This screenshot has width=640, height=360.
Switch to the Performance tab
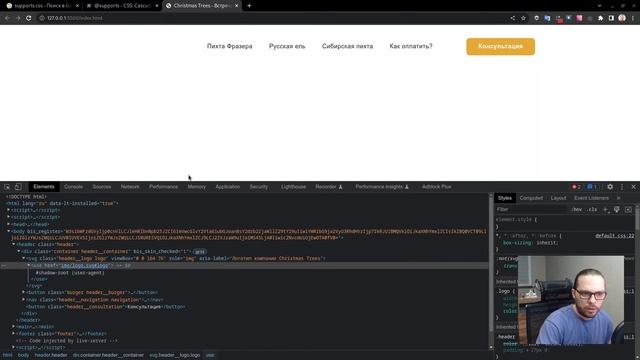click(163, 187)
